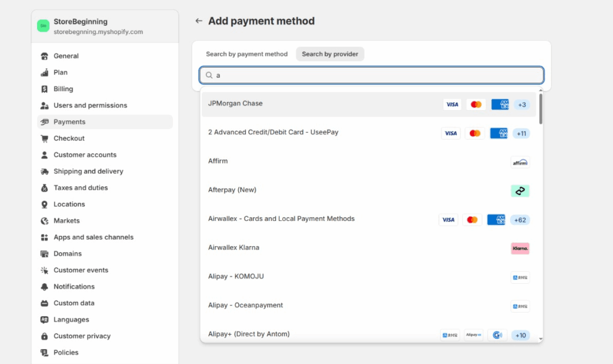Go to Shipping and delivery settings
Viewport: 613px width, 364px height.
pos(88,171)
